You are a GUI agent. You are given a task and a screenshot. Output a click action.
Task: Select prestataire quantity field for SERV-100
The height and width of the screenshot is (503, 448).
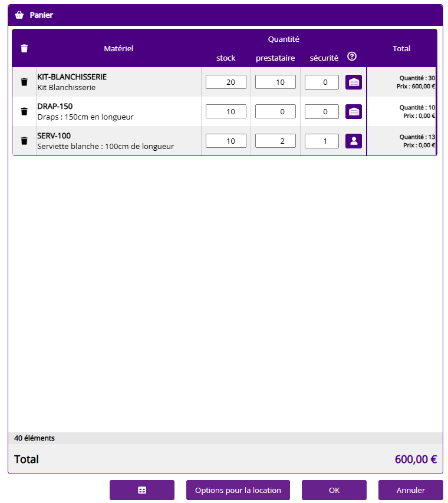tap(275, 141)
